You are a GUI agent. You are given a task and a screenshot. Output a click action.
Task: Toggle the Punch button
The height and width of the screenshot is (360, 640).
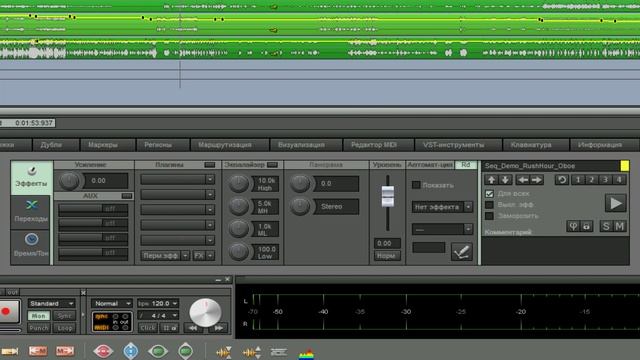click(x=39, y=328)
